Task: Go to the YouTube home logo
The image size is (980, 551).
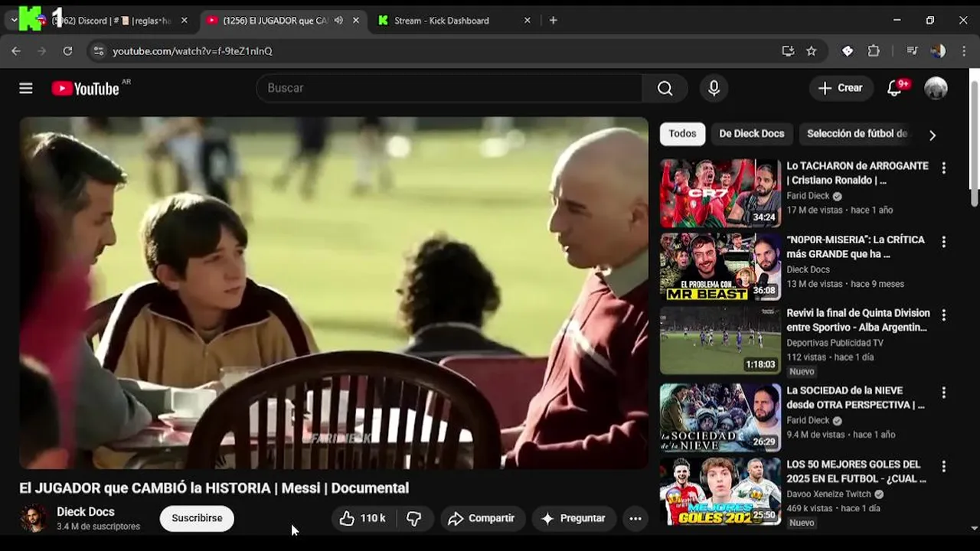Action: pos(86,89)
